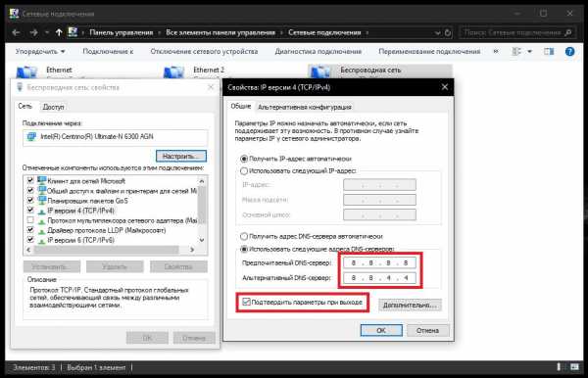Select the Ethernet 2 adapter icon
The height and width of the screenshot is (378, 588).
[x=173, y=71]
